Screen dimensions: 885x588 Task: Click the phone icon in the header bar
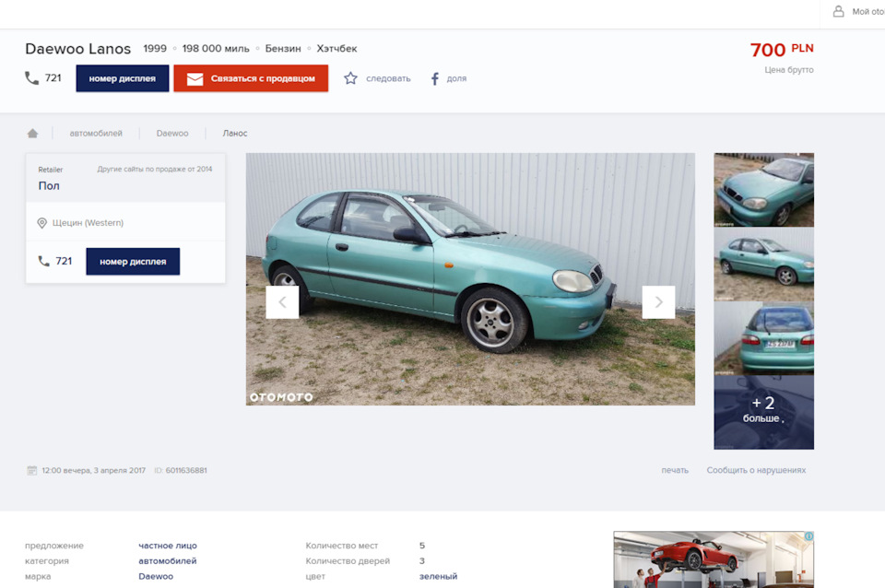click(31, 77)
